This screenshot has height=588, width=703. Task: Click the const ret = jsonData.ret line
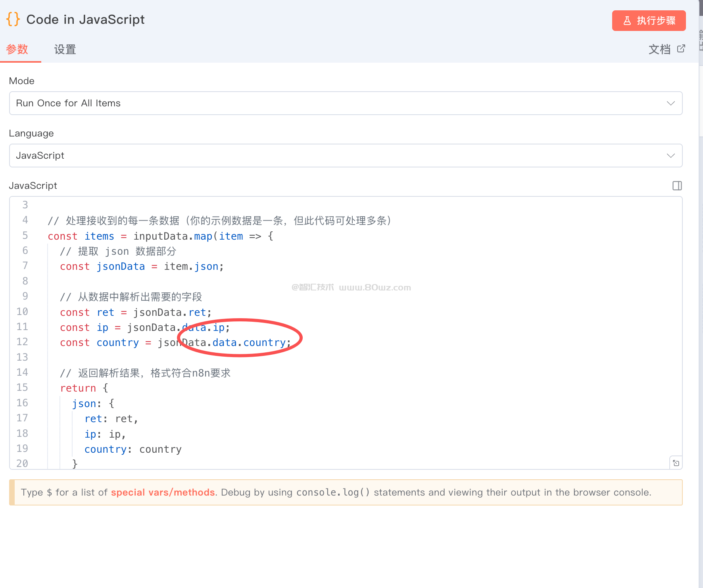[x=135, y=313]
